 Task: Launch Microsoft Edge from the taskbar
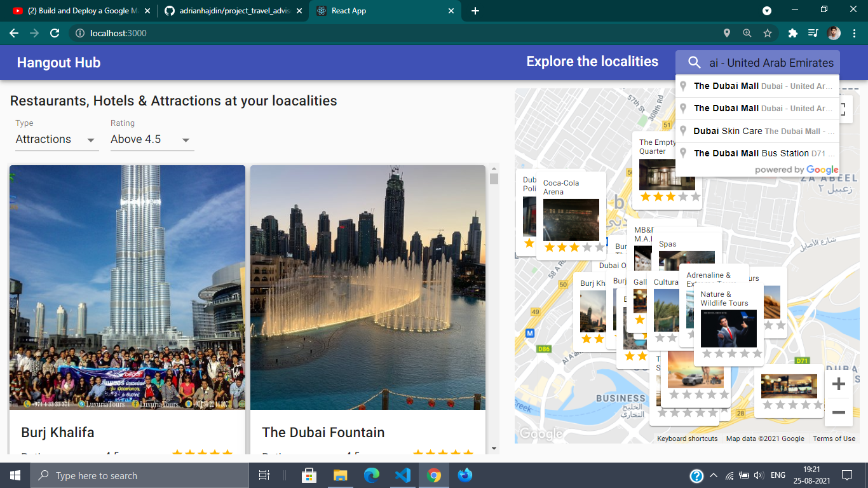pyautogui.click(x=372, y=475)
